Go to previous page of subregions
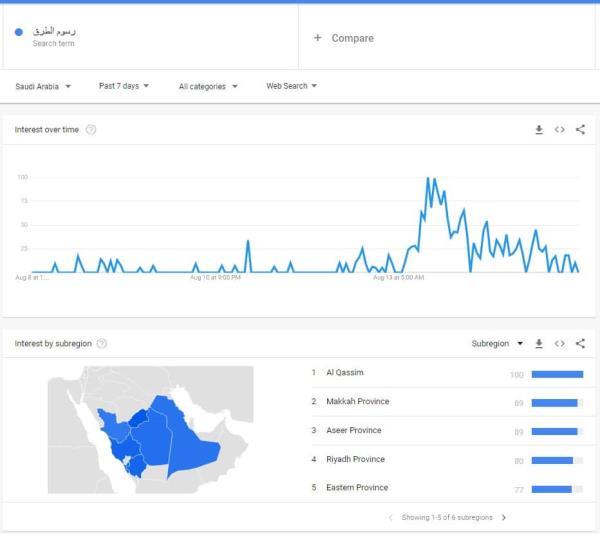Image resolution: width=600 pixels, height=534 pixels. pyautogui.click(x=390, y=518)
